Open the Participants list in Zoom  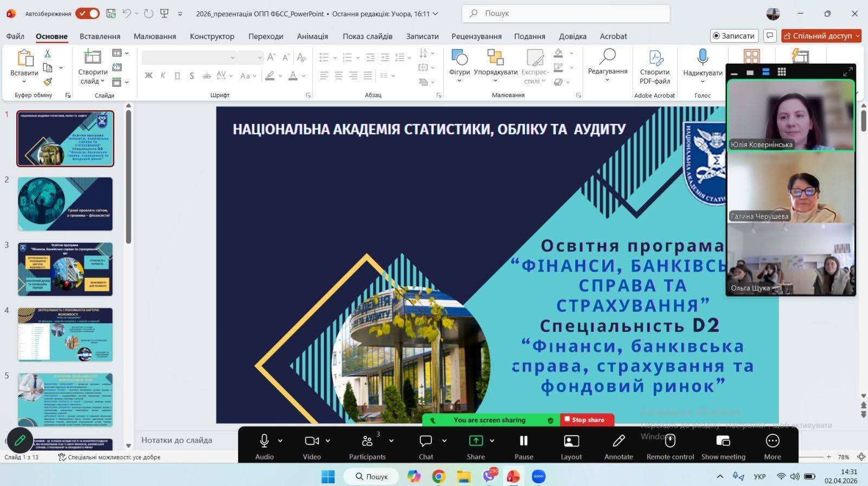click(x=367, y=441)
